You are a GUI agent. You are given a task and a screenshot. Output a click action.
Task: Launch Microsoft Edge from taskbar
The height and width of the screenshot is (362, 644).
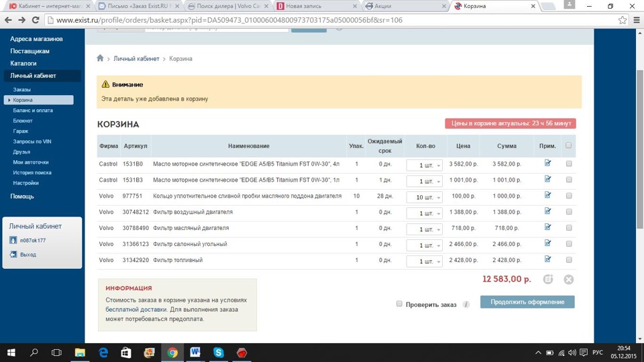click(103, 353)
